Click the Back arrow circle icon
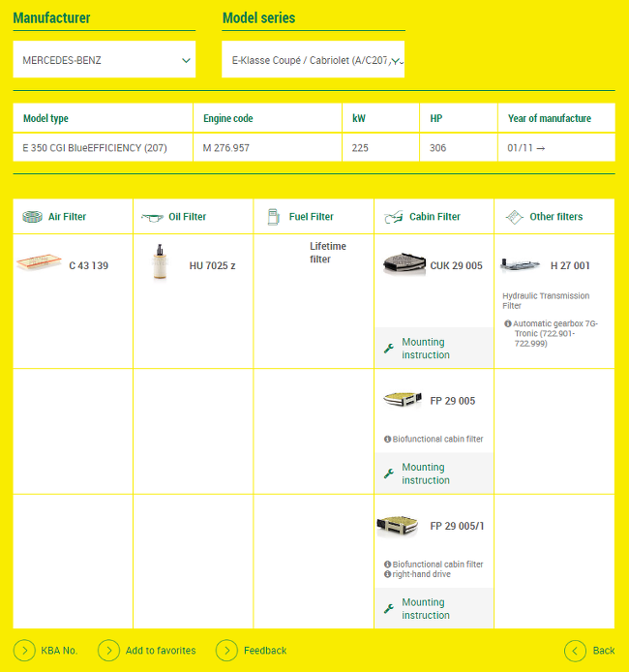 [x=575, y=651]
